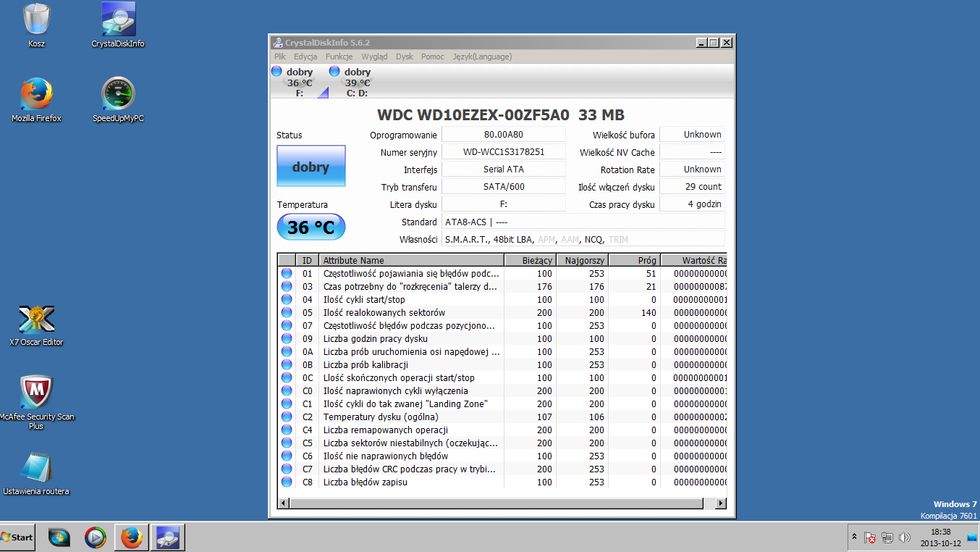Click the Oprogramowanie field showing 80.00A80
The image size is (980, 552).
(504, 135)
